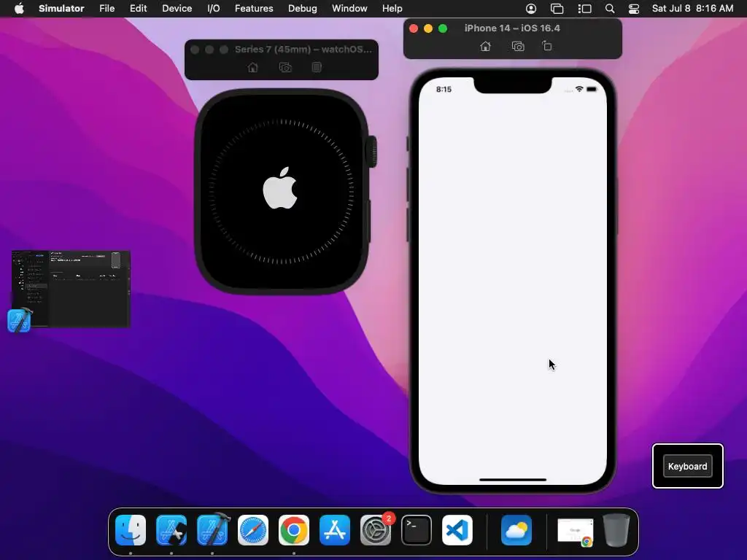
Task: Open Weather app from the Dock
Action: (x=516, y=530)
